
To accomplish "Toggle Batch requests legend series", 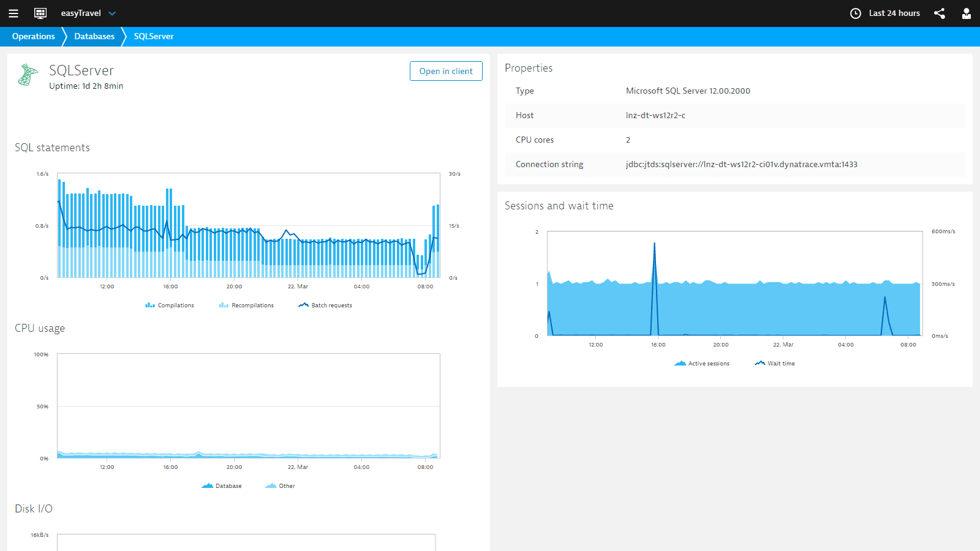I will point(325,305).
